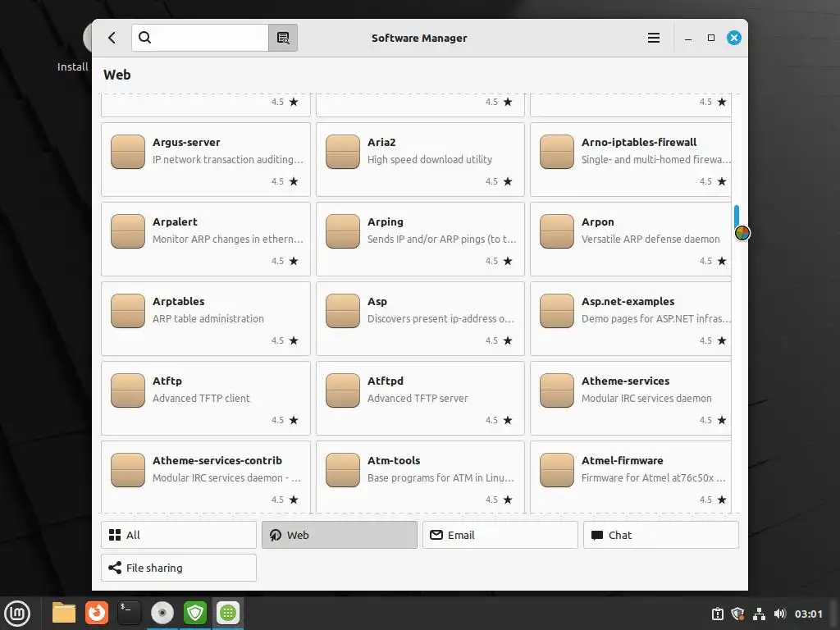
Task: Click 'Advanced TFTP client' description
Action: point(201,398)
